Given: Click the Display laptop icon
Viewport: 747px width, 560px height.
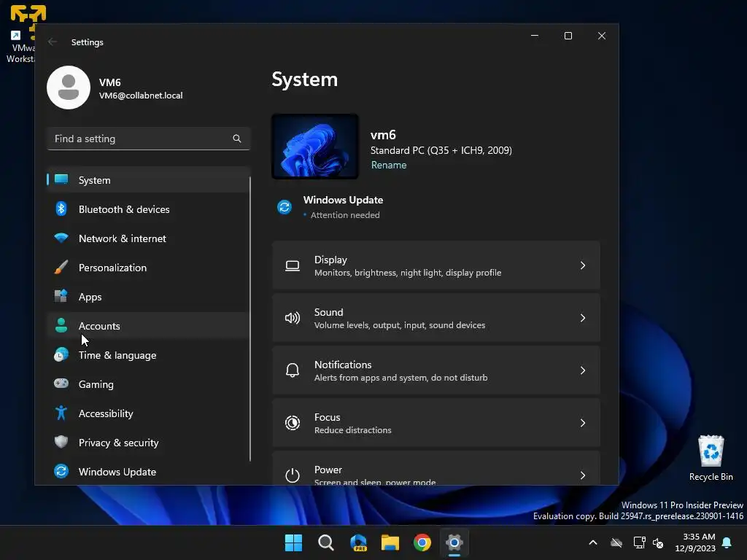Looking at the screenshot, I should (x=293, y=265).
